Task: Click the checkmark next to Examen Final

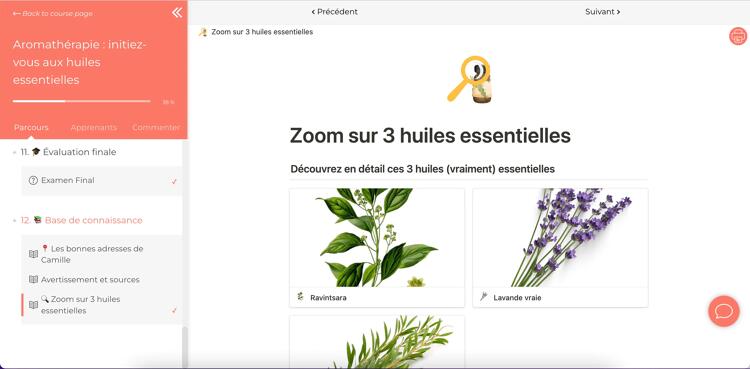Action: [x=174, y=181]
